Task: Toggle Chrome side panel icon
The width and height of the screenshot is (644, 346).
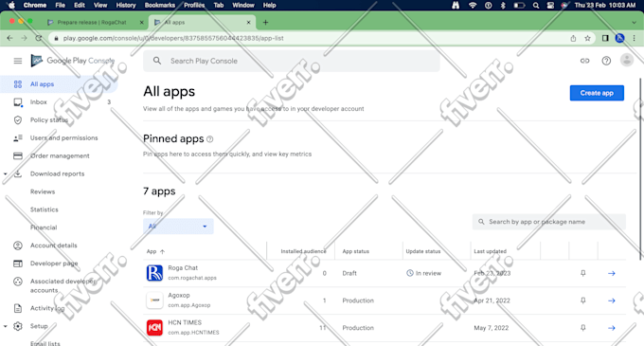Action: (605, 38)
